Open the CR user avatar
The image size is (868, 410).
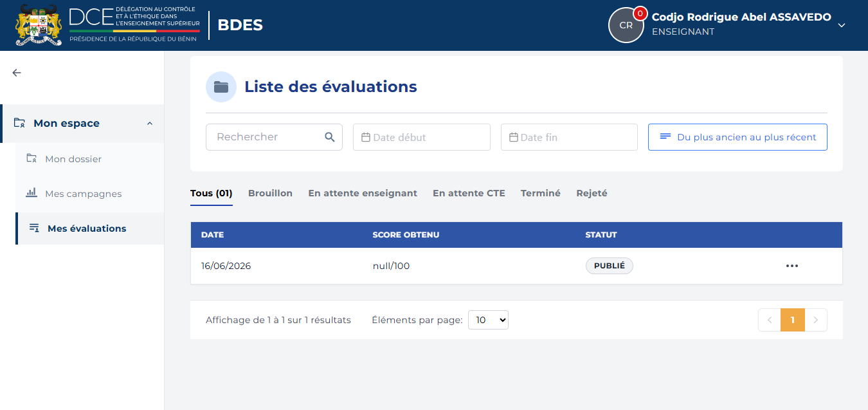pyautogui.click(x=626, y=25)
